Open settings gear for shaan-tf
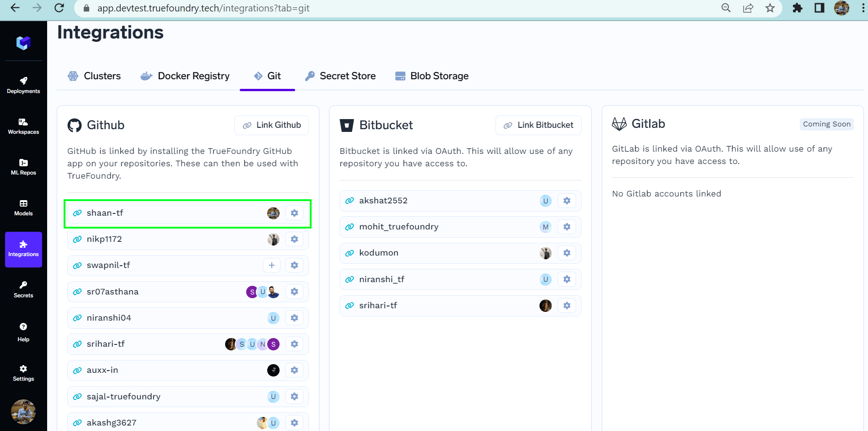 [x=294, y=213]
